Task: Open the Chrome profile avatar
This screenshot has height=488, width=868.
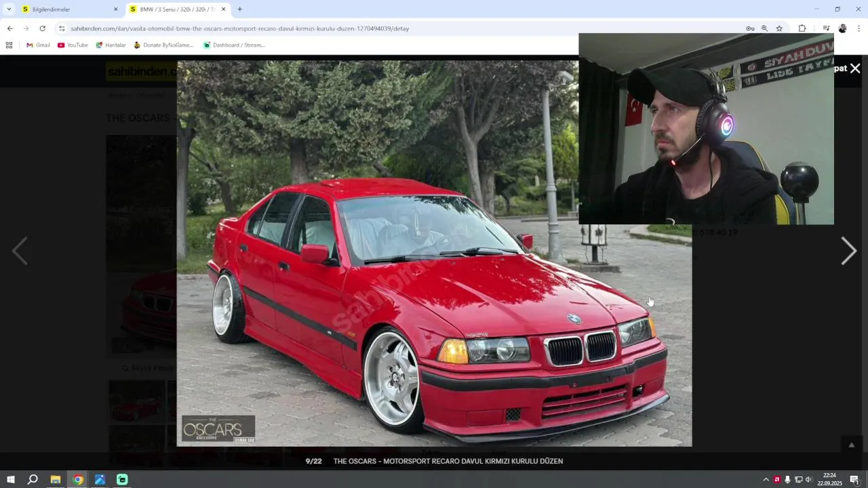Action: 842,28
